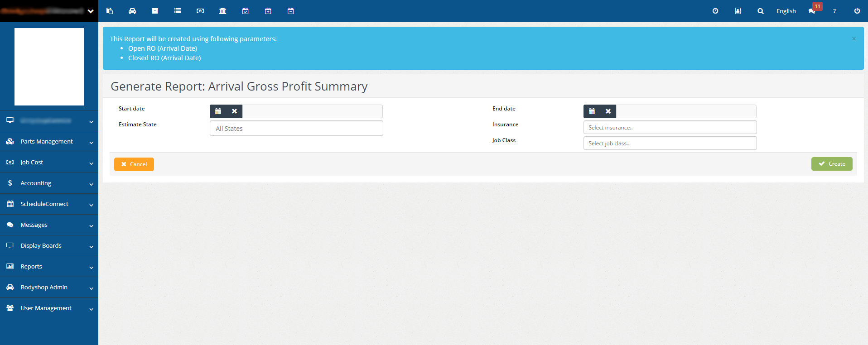The width and height of the screenshot is (868, 345).
Task: Expand Job Cost sidebar menu
Action: [49, 163]
